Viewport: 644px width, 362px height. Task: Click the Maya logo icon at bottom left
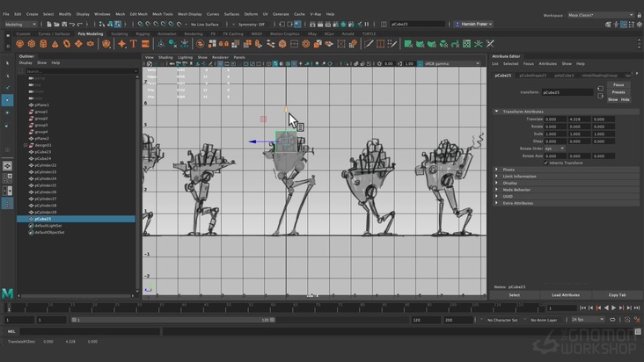pyautogui.click(x=7, y=293)
